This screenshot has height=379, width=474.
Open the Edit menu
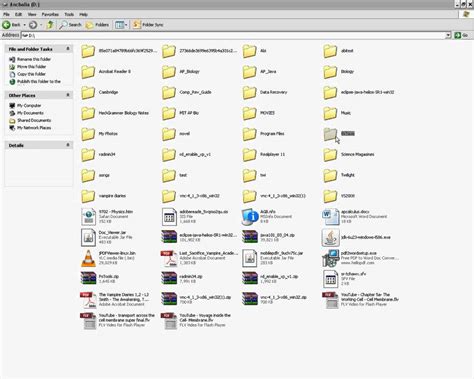point(18,14)
